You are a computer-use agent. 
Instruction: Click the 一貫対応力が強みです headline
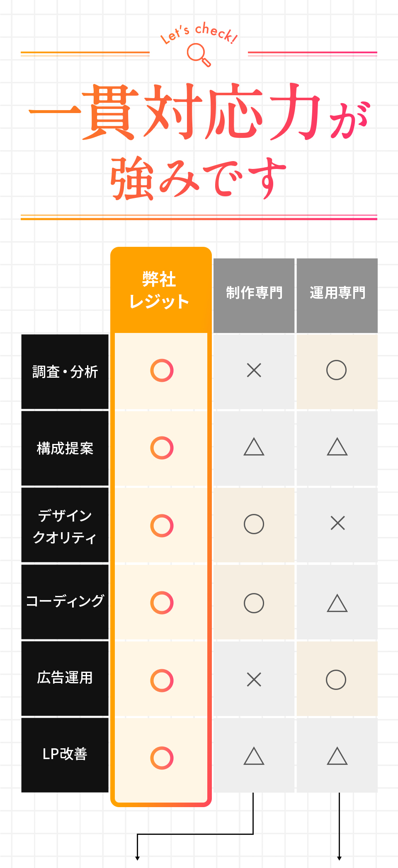[199, 141]
